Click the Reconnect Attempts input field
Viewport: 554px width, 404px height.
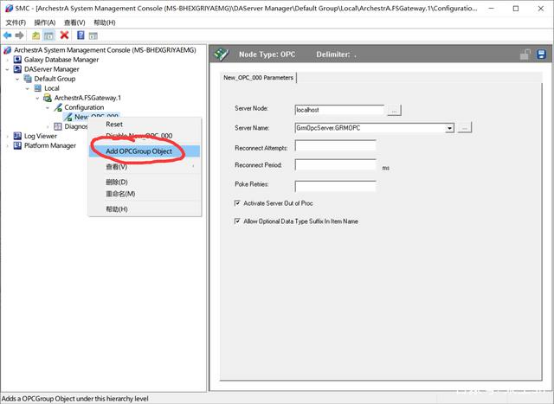coord(335,146)
